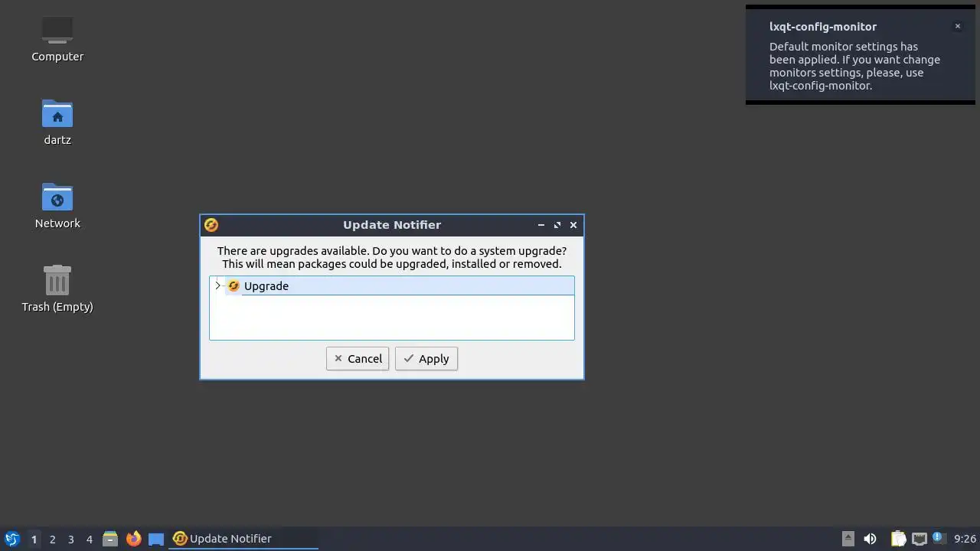Cancel the system upgrade
The height and width of the screenshot is (551, 980).
click(x=358, y=359)
